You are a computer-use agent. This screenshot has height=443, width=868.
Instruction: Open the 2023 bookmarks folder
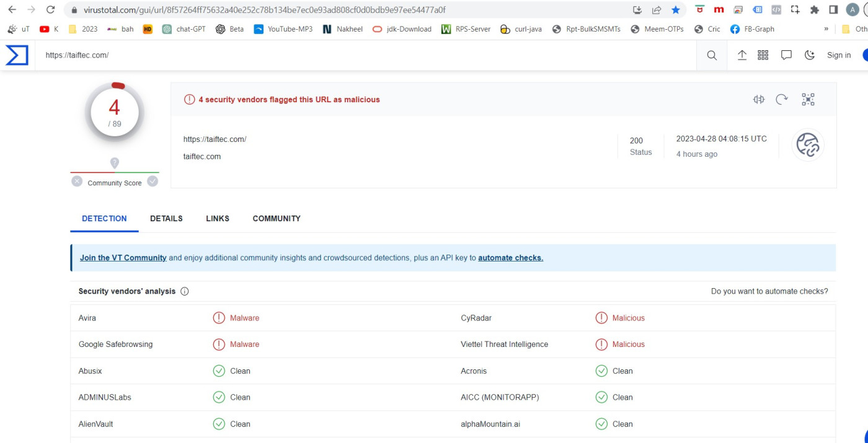coord(82,29)
